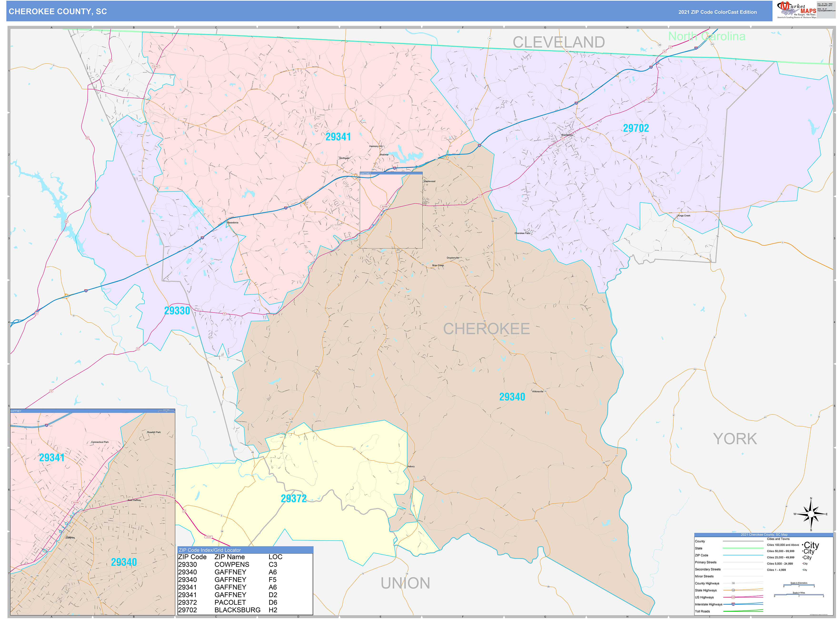Select the Interstate Highways shield symbol in legend
Image resolution: width=840 pixels, height=619 pixels.
coord(733,604)
